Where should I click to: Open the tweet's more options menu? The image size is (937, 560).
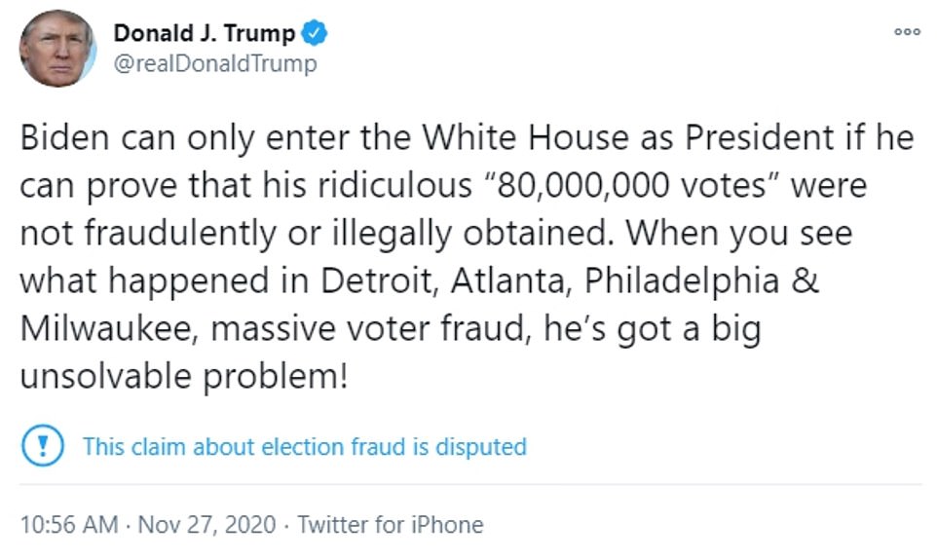pos(907,31)
